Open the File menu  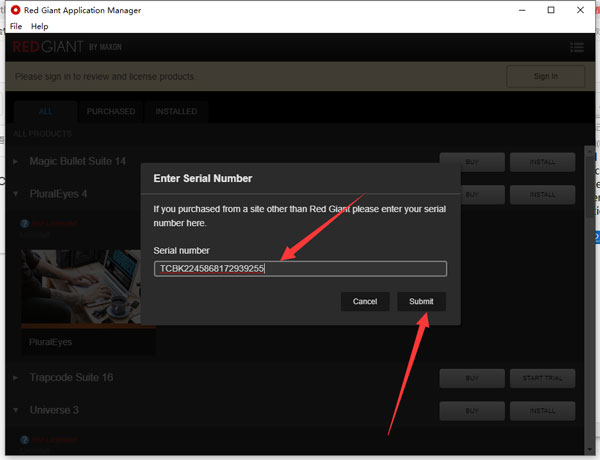pyautogui.click(x=16, y=26)
